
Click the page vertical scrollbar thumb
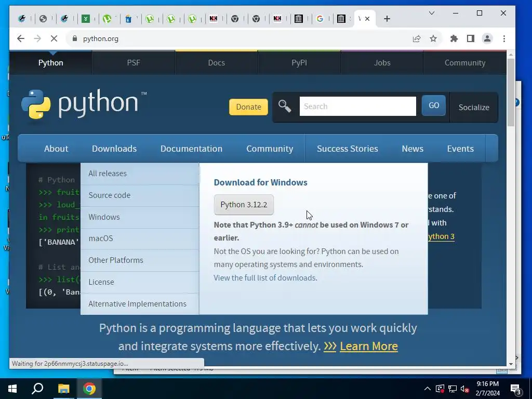pos(511,92)
